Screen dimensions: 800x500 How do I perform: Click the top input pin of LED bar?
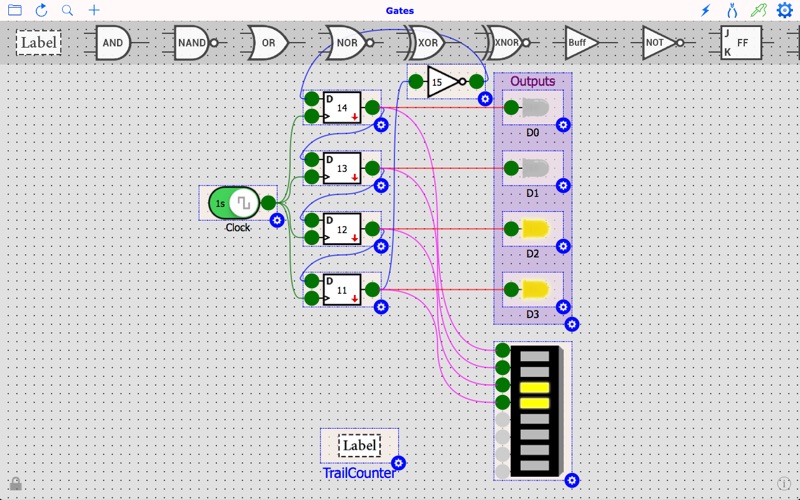click(503, 350)
